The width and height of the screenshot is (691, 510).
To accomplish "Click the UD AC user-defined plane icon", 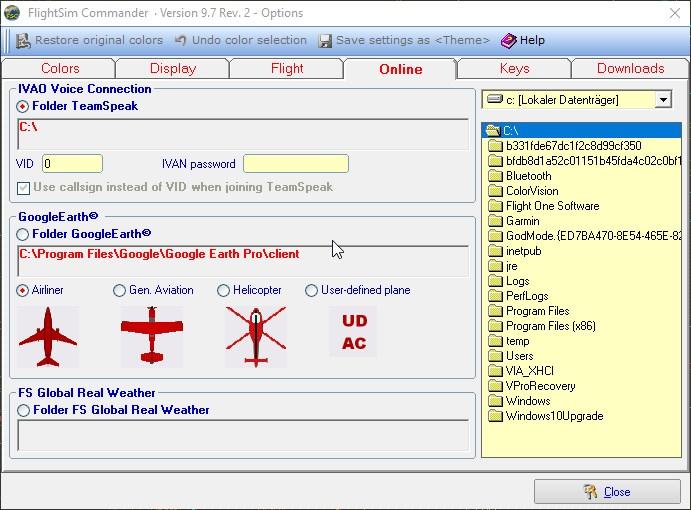I will (354, 332).
